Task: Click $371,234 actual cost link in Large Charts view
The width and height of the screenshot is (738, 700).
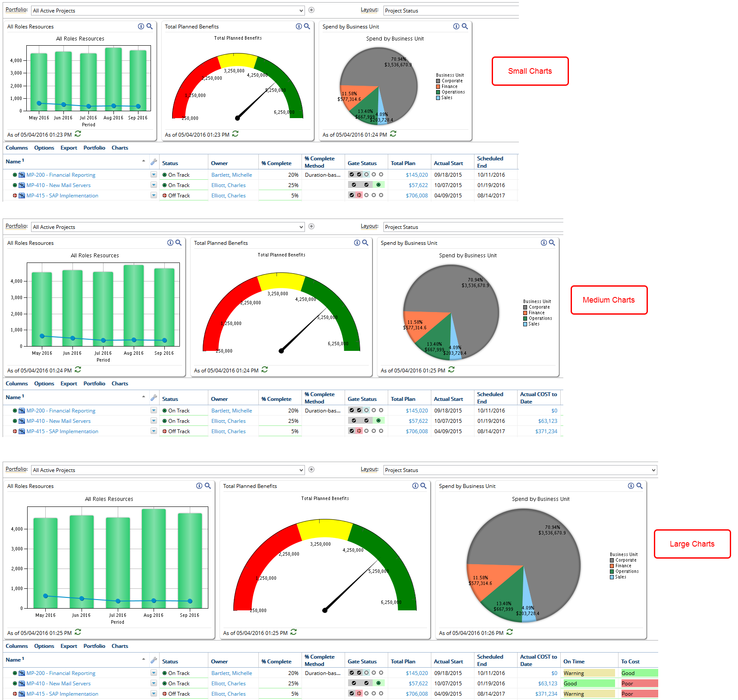Action: click(x=546, y=694)
